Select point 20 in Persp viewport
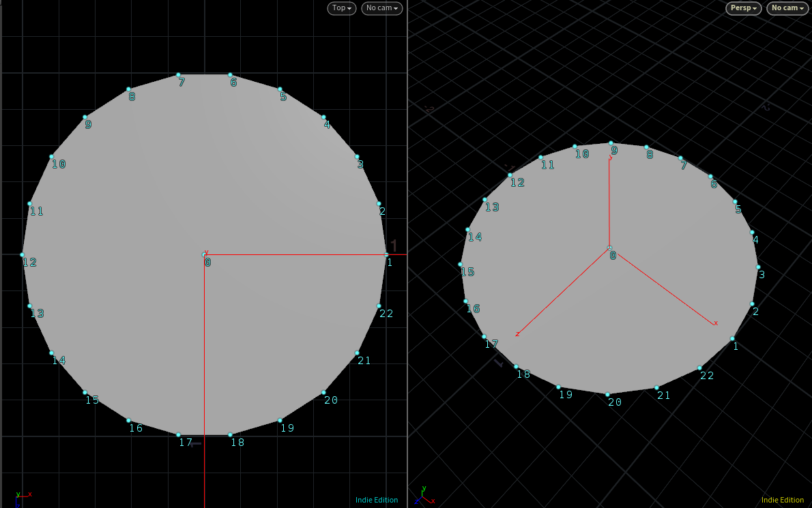Image resolution: width=812 pixels, height=508 pixels. (x=607, y=394)
